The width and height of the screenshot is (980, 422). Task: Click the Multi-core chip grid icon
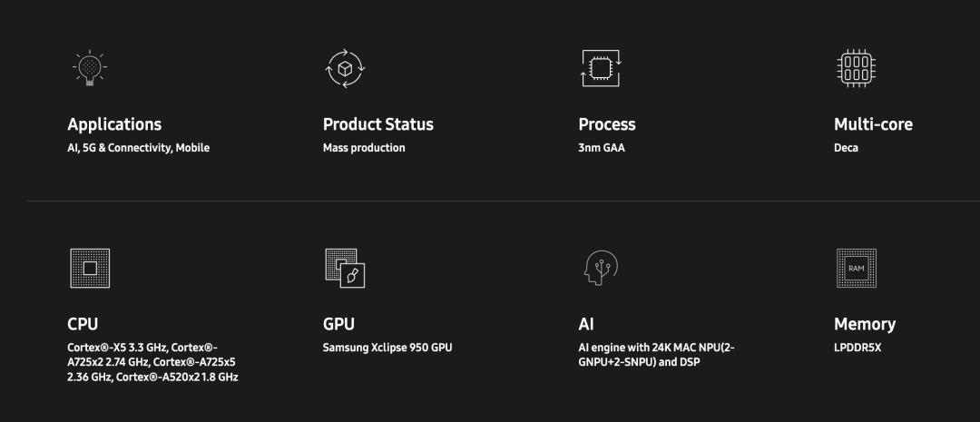pos(856,68)
